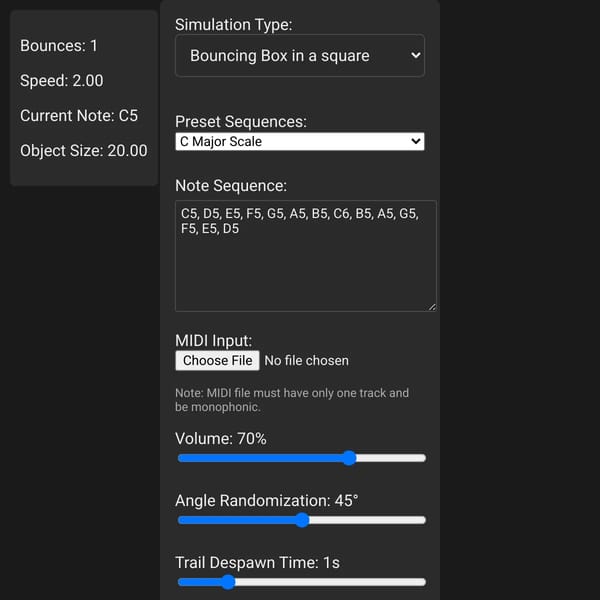Click the Choose File button for MIDI Input
600x600 pixels.
tap(217, 360)
